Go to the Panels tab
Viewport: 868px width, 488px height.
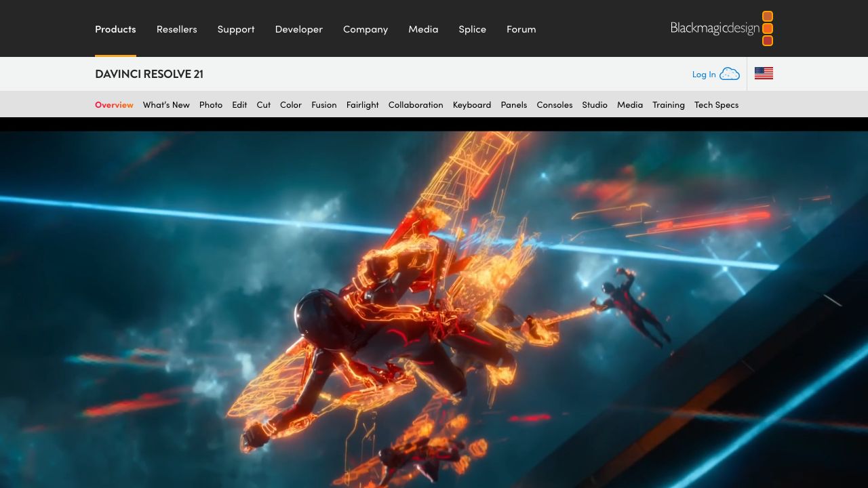point(514,104)
